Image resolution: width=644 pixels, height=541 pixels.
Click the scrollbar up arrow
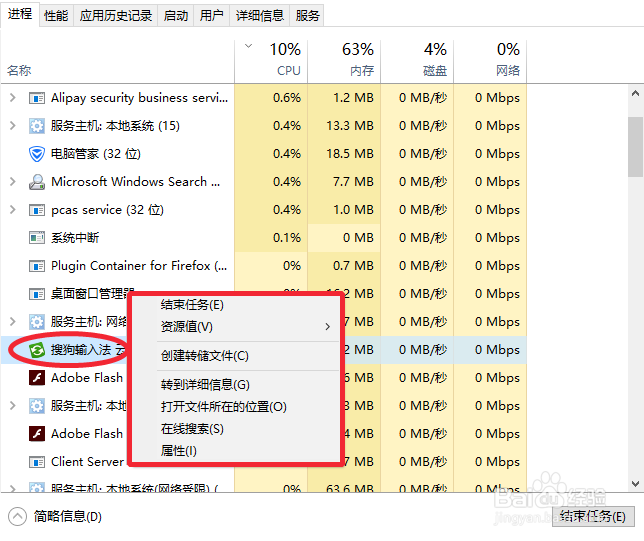(x=635, y=93)
